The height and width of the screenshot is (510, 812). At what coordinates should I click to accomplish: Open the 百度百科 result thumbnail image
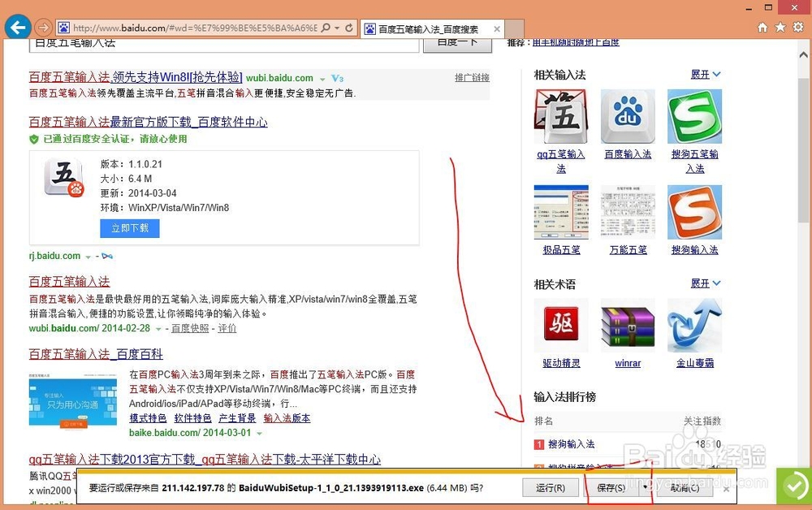72,402
